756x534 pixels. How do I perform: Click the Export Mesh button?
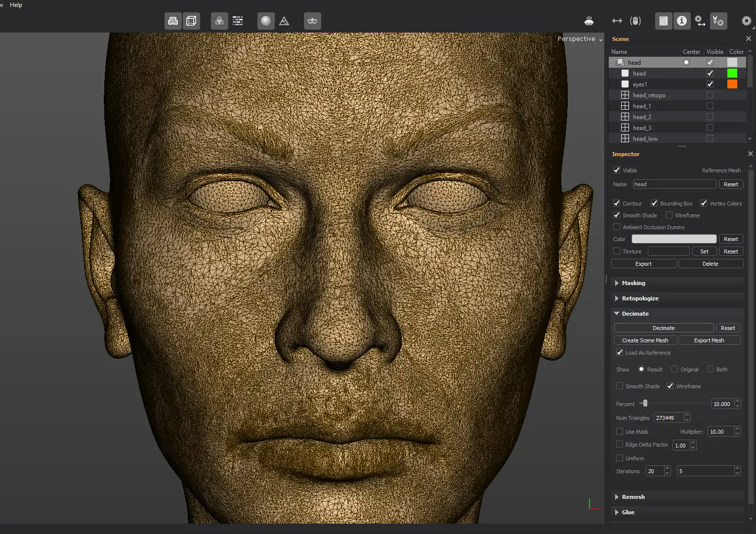coord(709,340)
